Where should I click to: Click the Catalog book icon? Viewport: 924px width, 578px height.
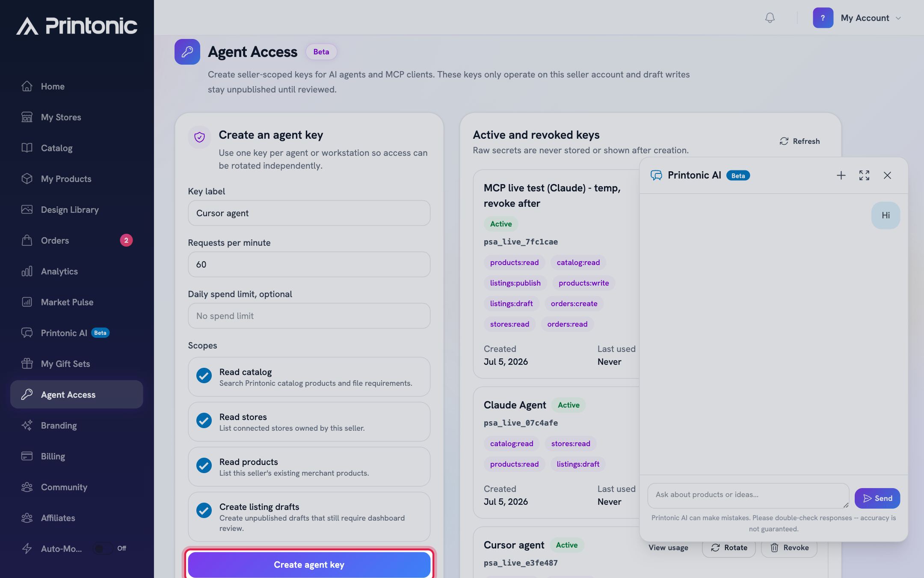27,148
